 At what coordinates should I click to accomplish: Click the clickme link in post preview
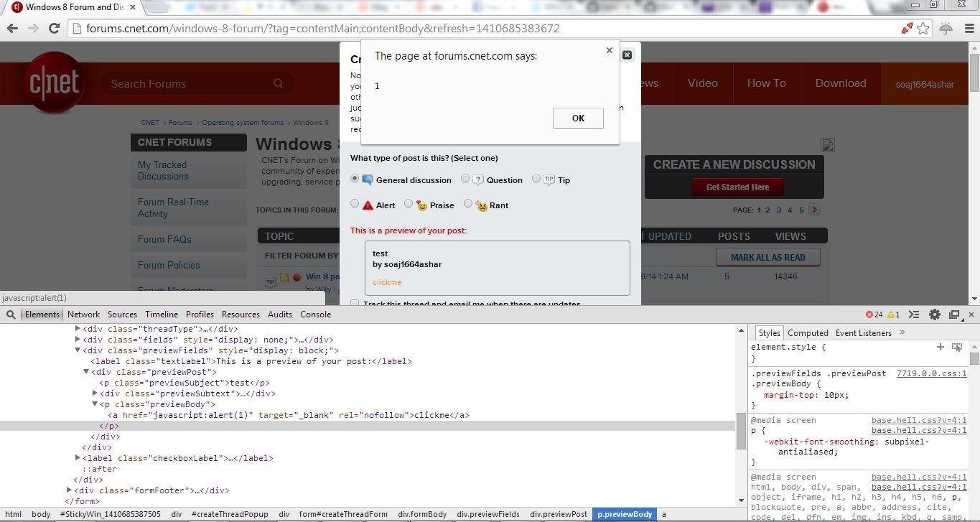(387, 282)
